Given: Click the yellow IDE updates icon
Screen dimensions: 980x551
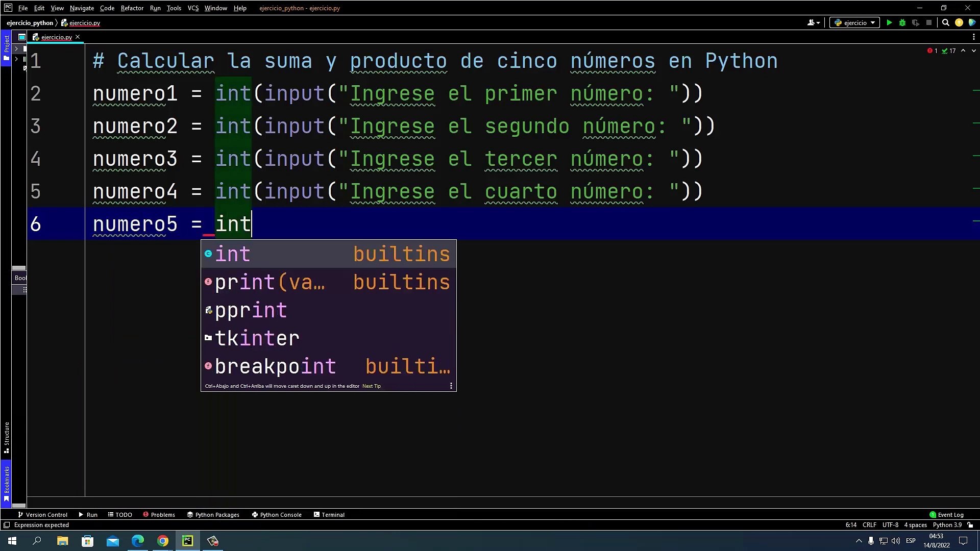Looking at the screenshot, I should pyautogui.click(x=959, y=22).
